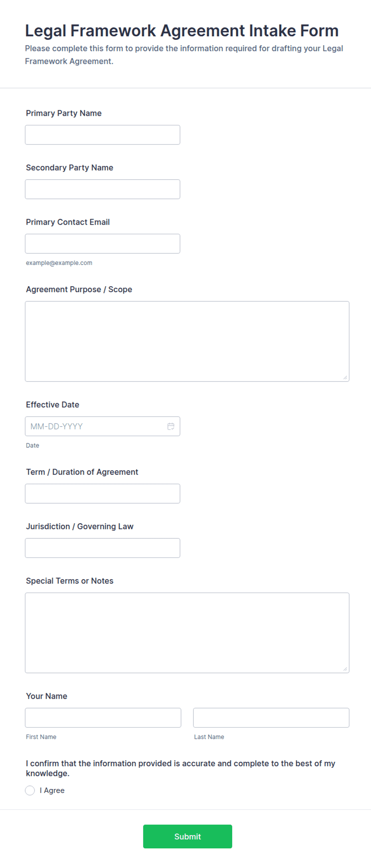
Task: Click the Special Terms textarea resize handle
Action: [345, 669]
